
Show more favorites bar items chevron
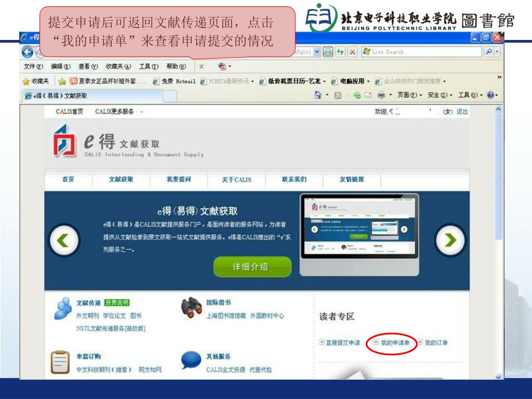tap(499, 77)
